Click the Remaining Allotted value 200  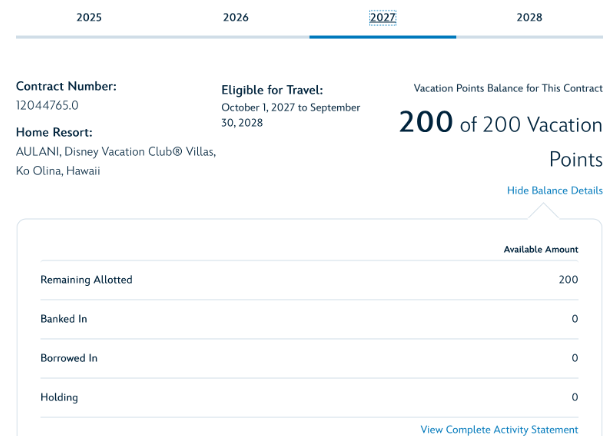pos(568,280)
